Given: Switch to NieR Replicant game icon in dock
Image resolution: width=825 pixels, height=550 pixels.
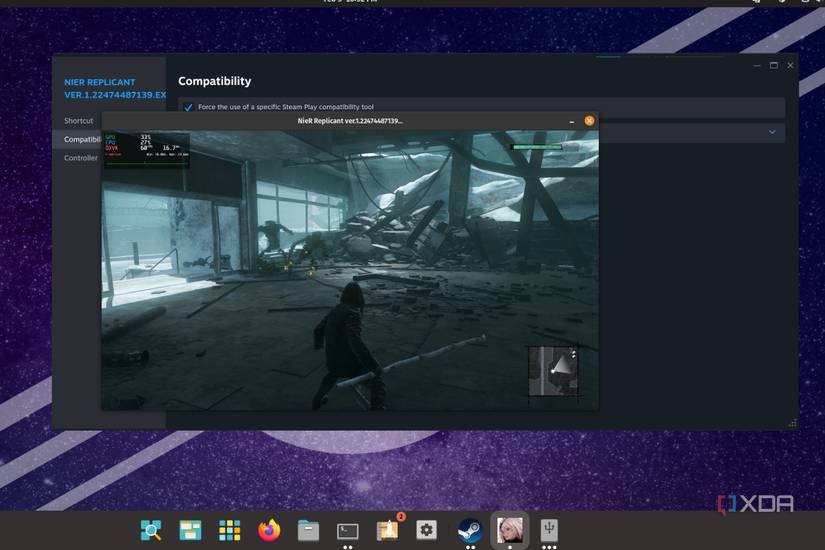Looking at the screenshot, I should click(509, 530).
